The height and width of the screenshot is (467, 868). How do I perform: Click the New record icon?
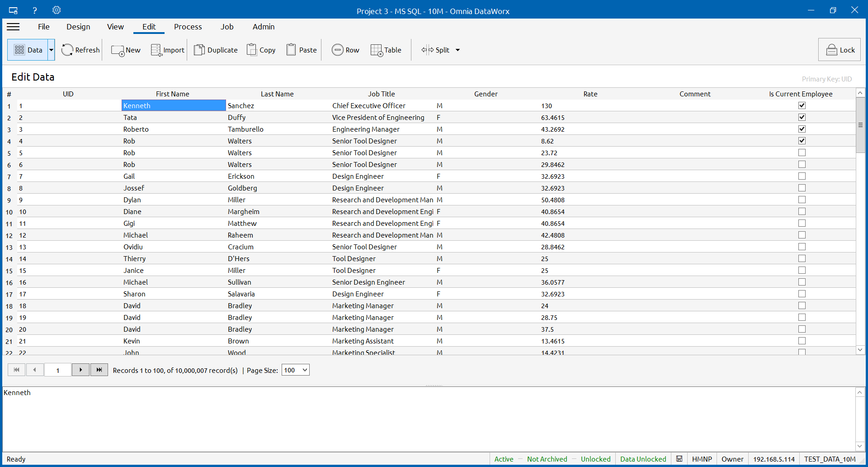[x=118, y=50]
